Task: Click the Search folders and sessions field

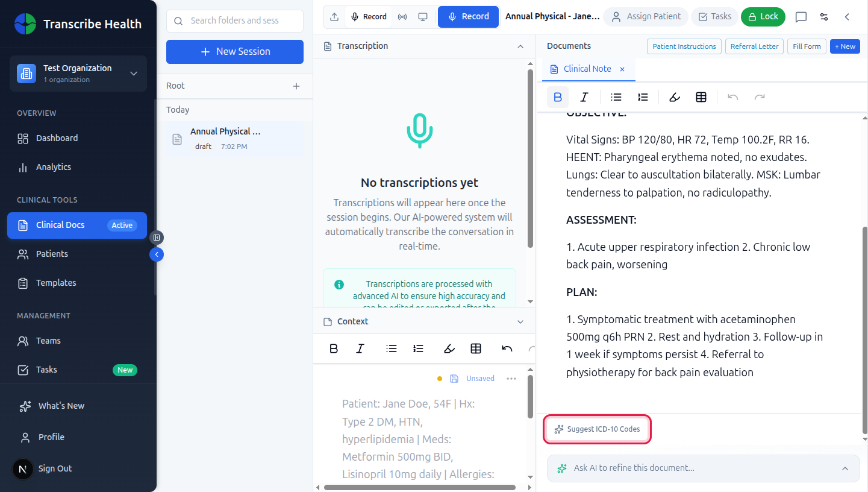Action: coord(235,21)
